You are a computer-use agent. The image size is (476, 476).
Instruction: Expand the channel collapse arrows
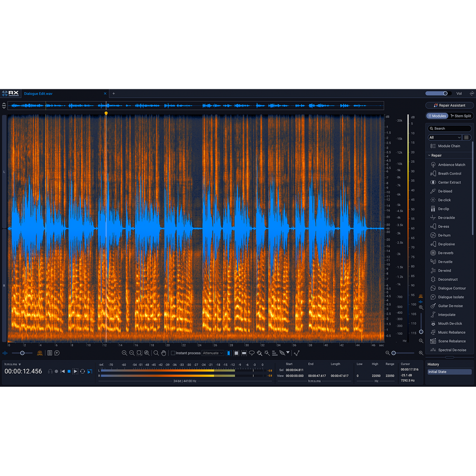click(4, 106)
